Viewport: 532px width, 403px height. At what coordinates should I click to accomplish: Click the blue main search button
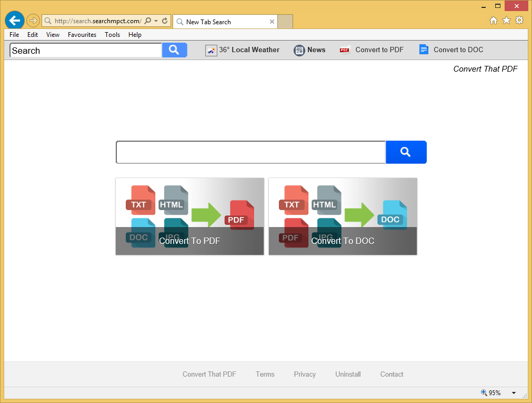click(406, 152)
